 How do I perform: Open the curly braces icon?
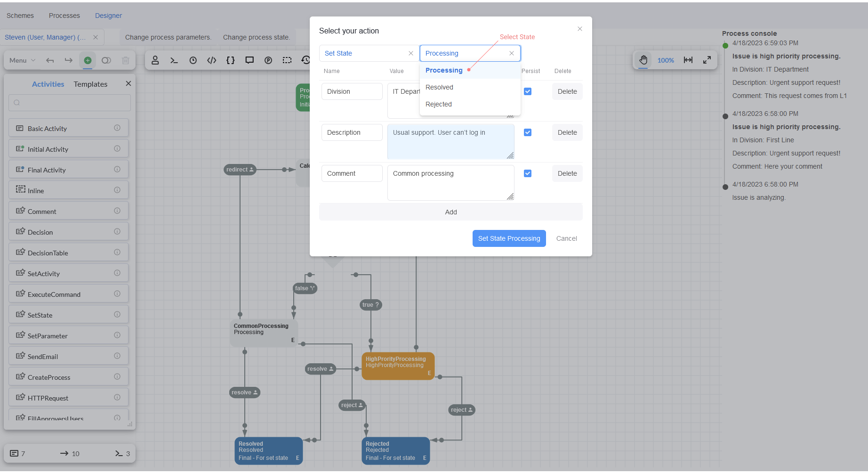pyautogui.click(x=231, y=60)
